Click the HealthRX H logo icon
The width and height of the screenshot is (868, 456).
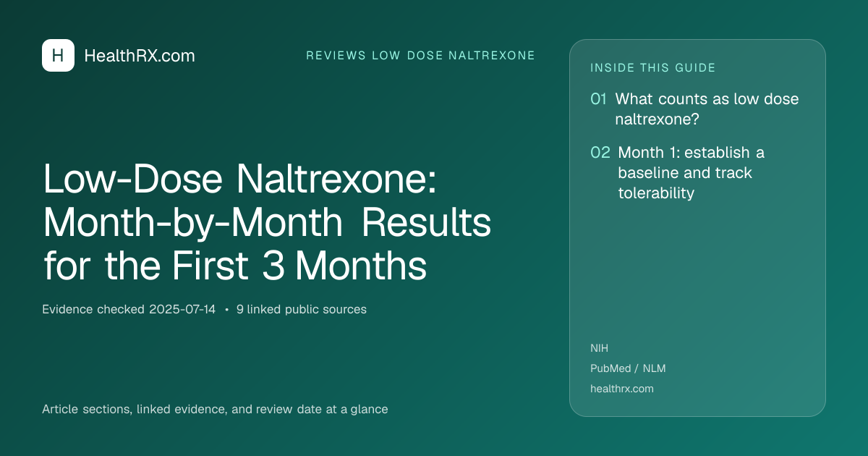tap(58, 56)
